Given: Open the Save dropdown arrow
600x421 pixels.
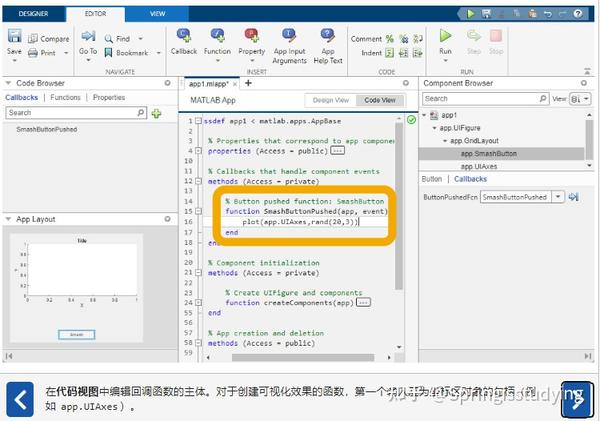Looking at the screenshot, I should 15,60.
